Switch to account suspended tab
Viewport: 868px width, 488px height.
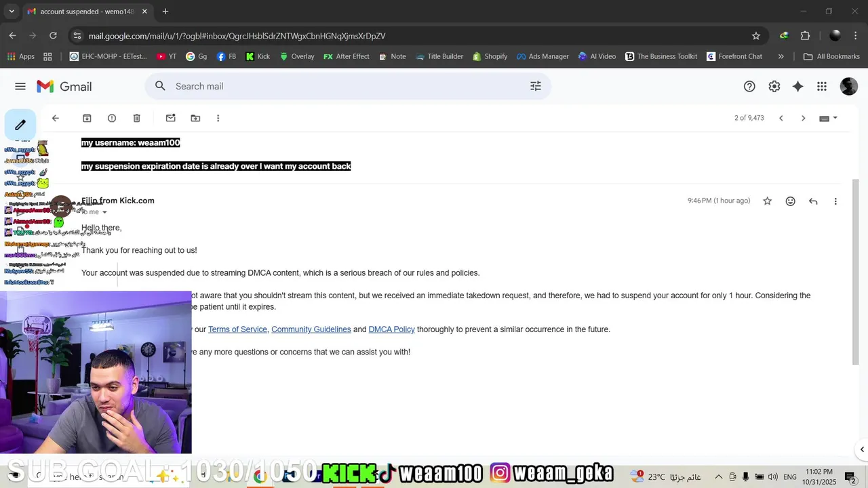[x=87, y=12]
